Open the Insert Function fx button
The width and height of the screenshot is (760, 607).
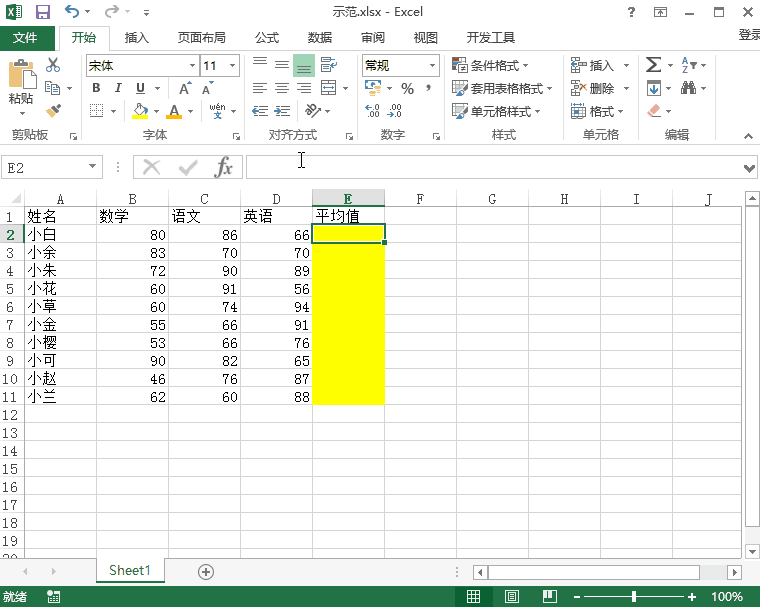(x=223, y=168)
